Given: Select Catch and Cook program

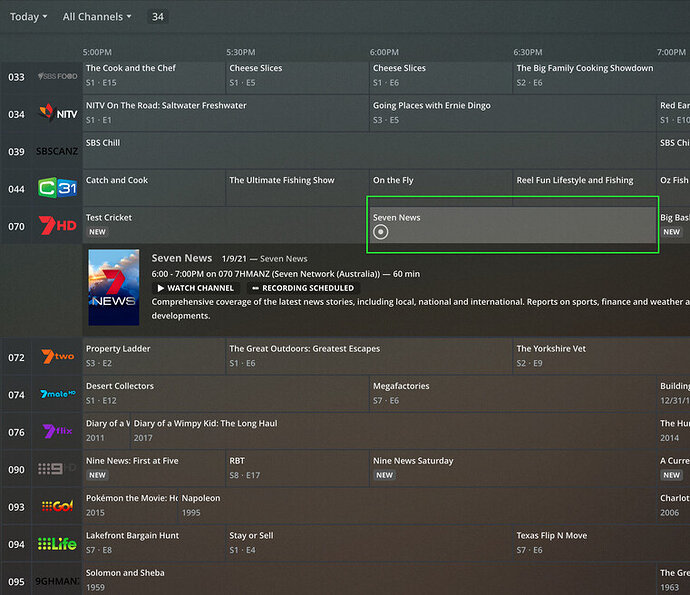Looking at the screenshot, I should (x=154, y=188).
